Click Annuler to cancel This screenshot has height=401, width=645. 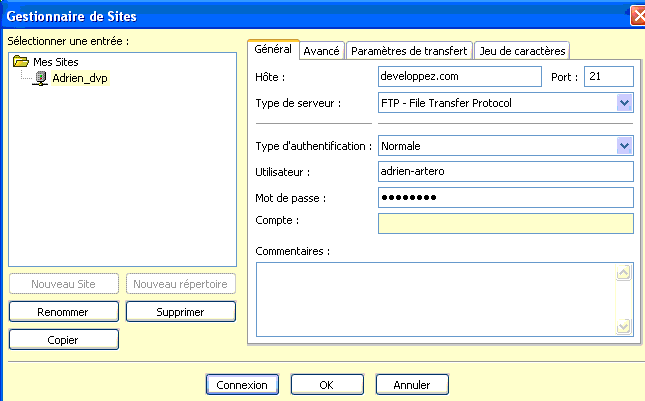point(411,384)
